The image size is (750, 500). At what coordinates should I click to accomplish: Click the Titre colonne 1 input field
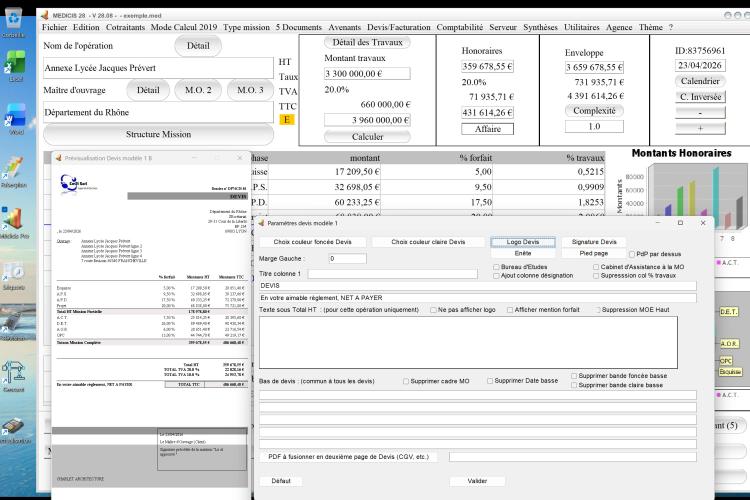pyautogui.click(x=392, y=274)
